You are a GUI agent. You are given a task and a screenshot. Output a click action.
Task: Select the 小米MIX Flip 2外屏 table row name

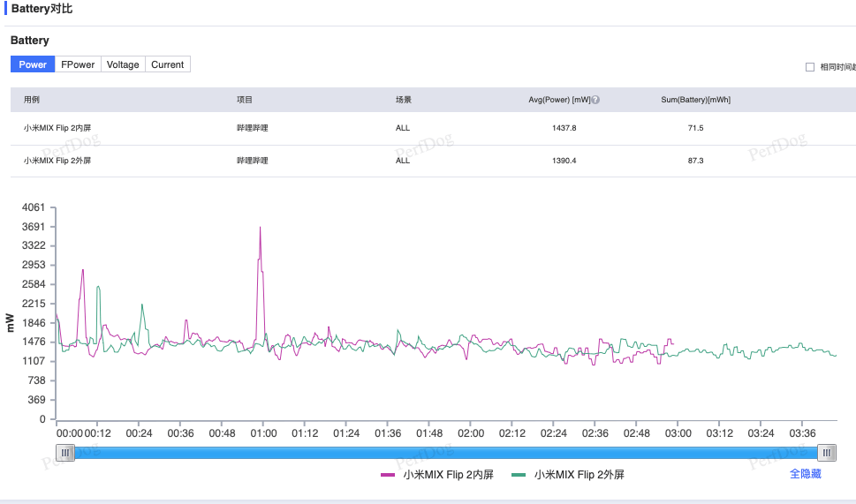57,161
